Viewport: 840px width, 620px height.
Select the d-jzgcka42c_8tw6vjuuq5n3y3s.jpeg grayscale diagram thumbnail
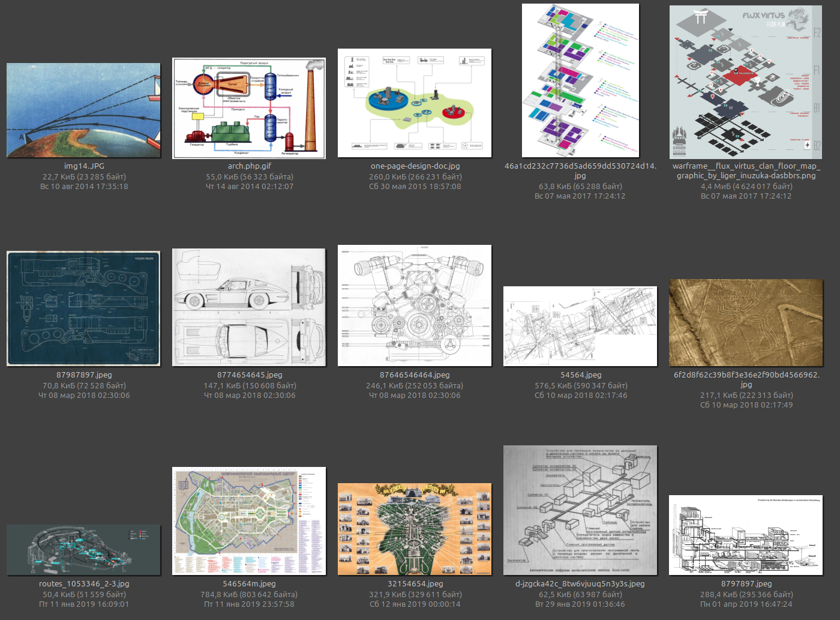(580, 510)
